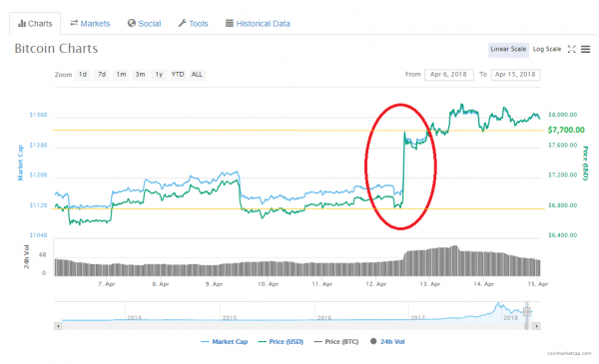Image resolution: width=599 pixels, height=364 pixels.
Task: Set zoom to YTD
Action: point(178,75)
